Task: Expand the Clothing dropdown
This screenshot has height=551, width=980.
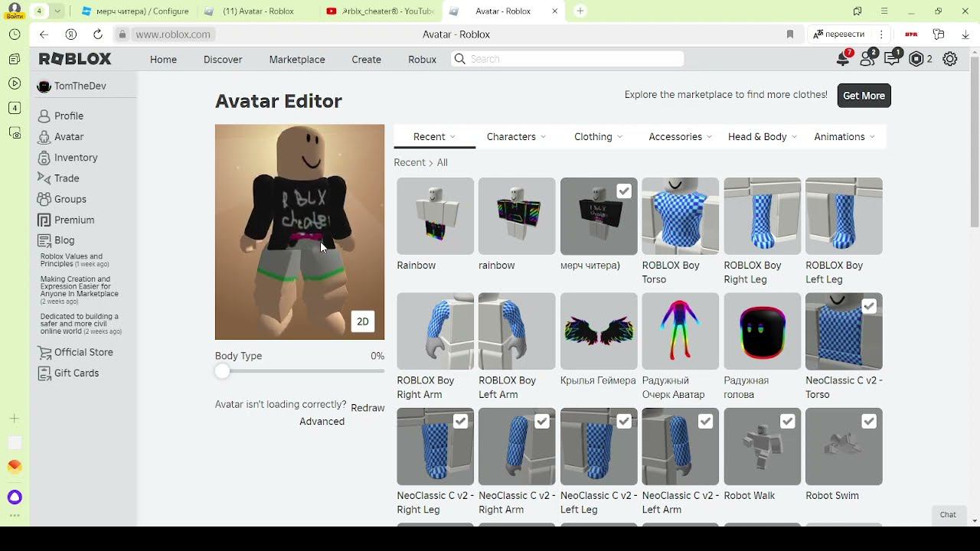Action: click(598, 136)
